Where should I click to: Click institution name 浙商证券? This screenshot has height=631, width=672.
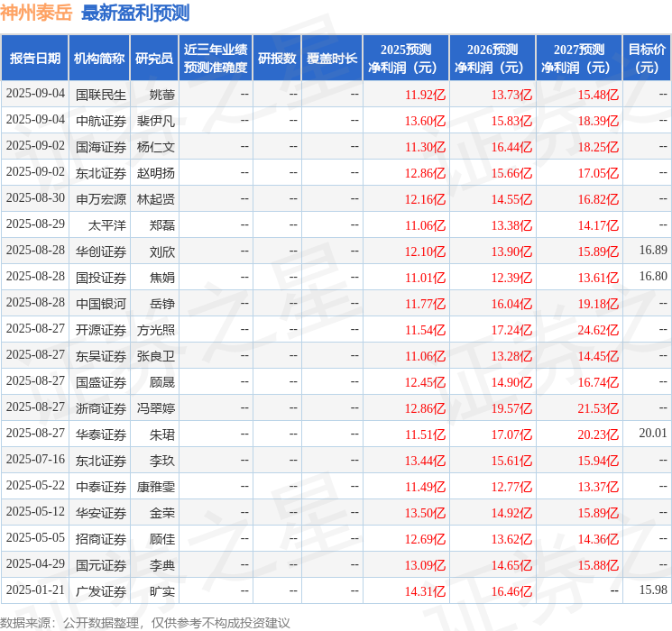(101, 408)
